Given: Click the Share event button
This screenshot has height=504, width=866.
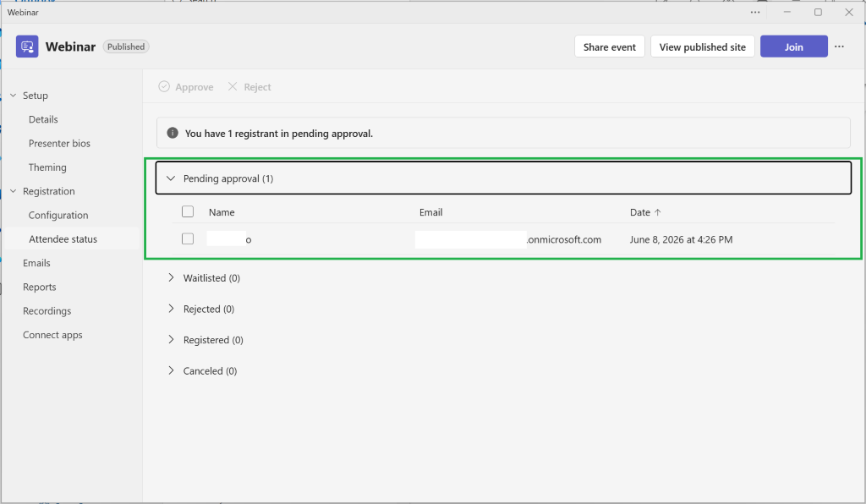Looking at the screenshot, I should coord(609,47).
